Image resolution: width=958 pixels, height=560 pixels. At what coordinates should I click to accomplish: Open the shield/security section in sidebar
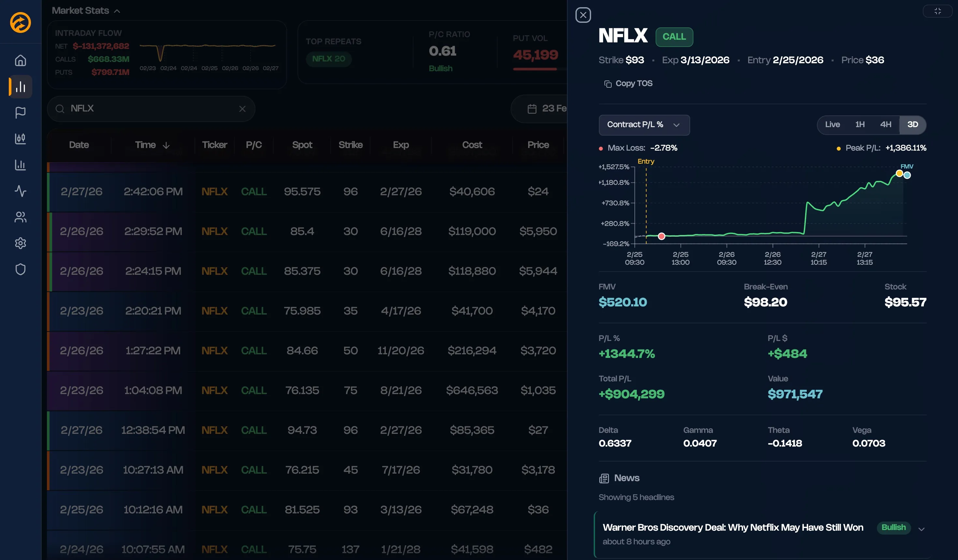20,269
